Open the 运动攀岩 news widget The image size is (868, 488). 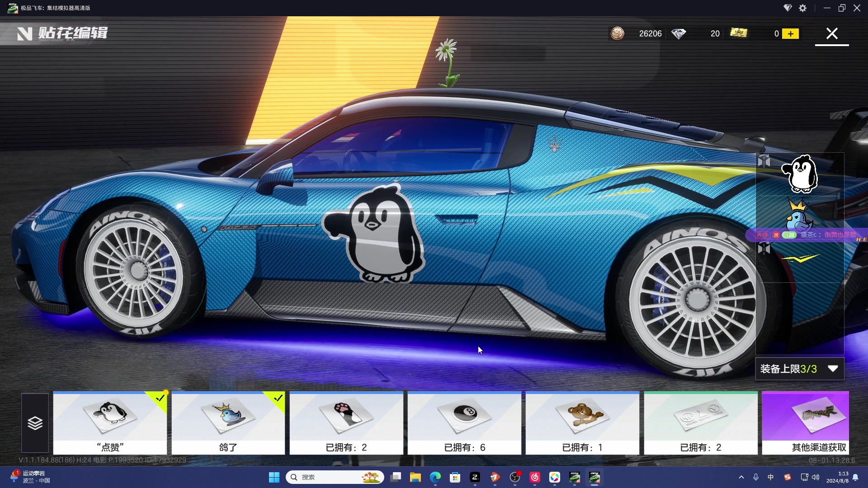pyautogui.click(x=30, y=477)
